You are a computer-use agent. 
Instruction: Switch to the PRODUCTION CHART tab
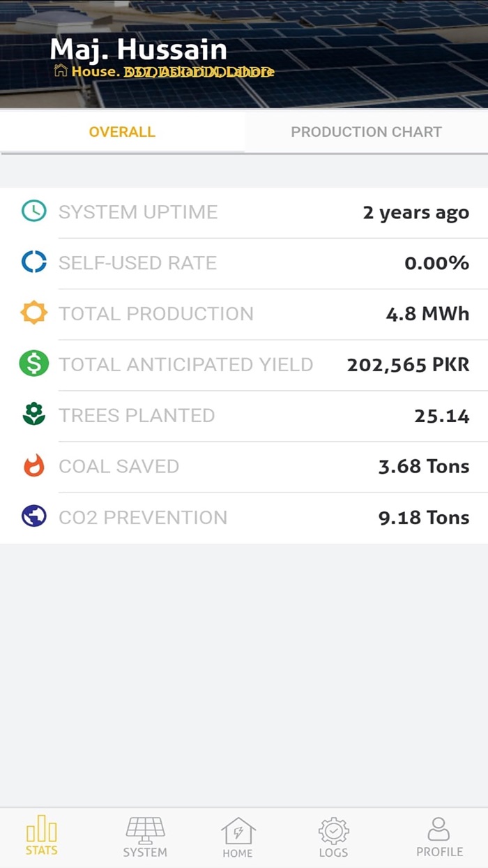[x=367, y=131]
